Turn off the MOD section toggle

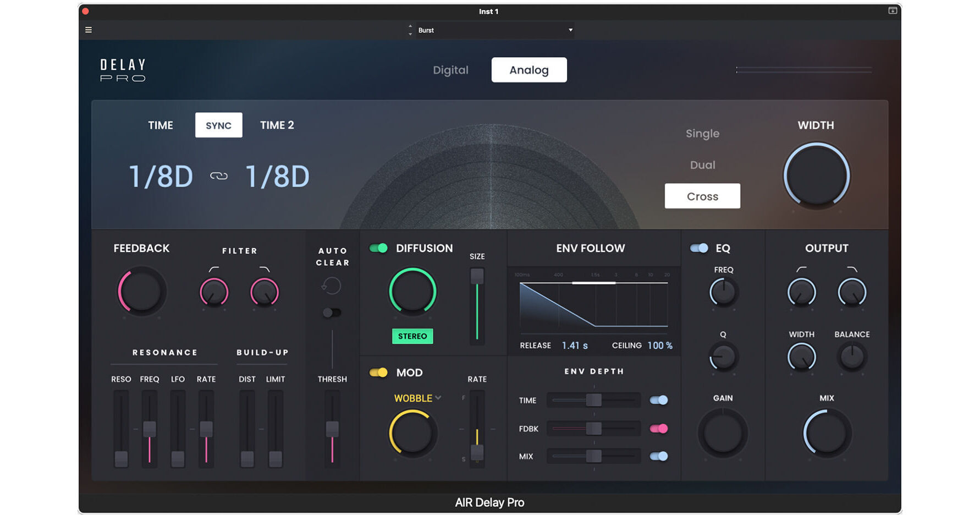coord(378,372)
